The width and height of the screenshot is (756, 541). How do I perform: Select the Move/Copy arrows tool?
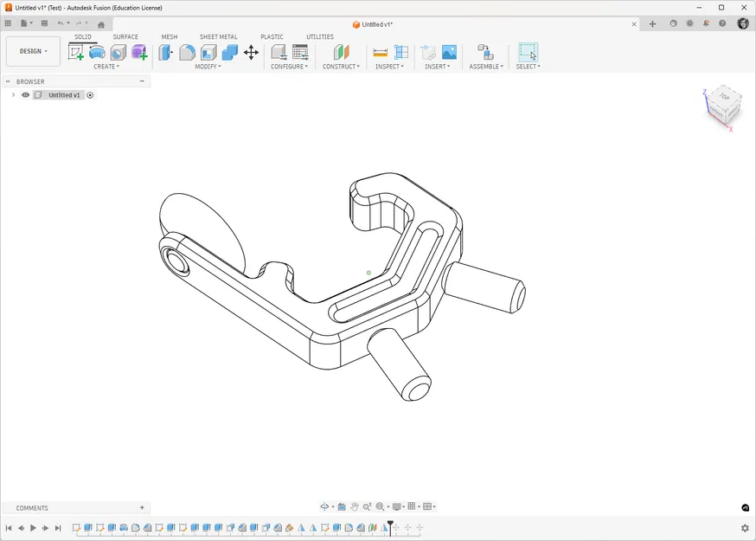(x=251, y=52)
